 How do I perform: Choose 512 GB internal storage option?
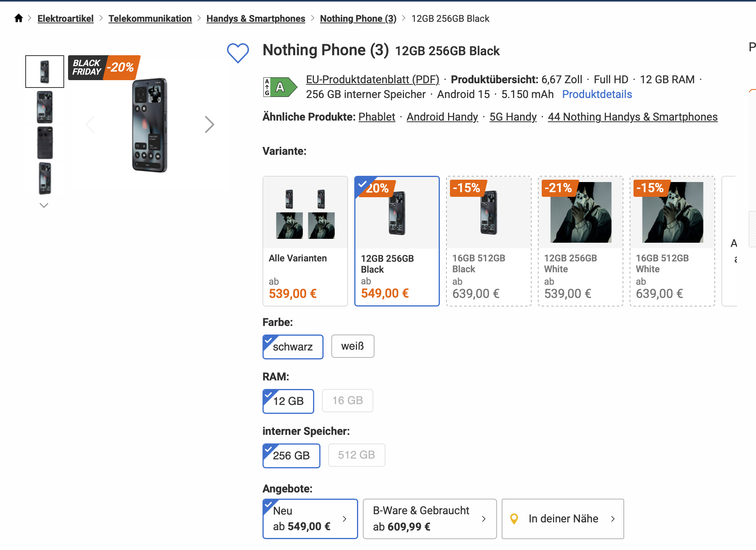tap(357, 455)
